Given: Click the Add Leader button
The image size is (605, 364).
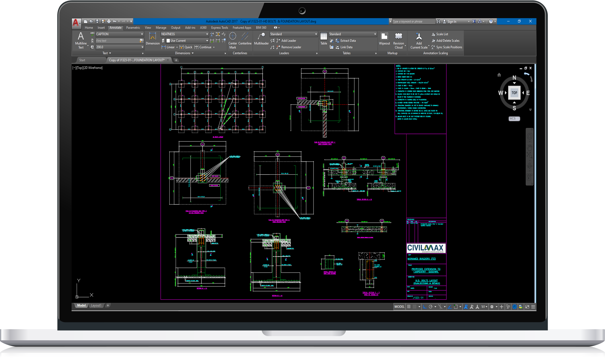Looking at the screenshot, I should pyautogui.click(x=286, y=41).
